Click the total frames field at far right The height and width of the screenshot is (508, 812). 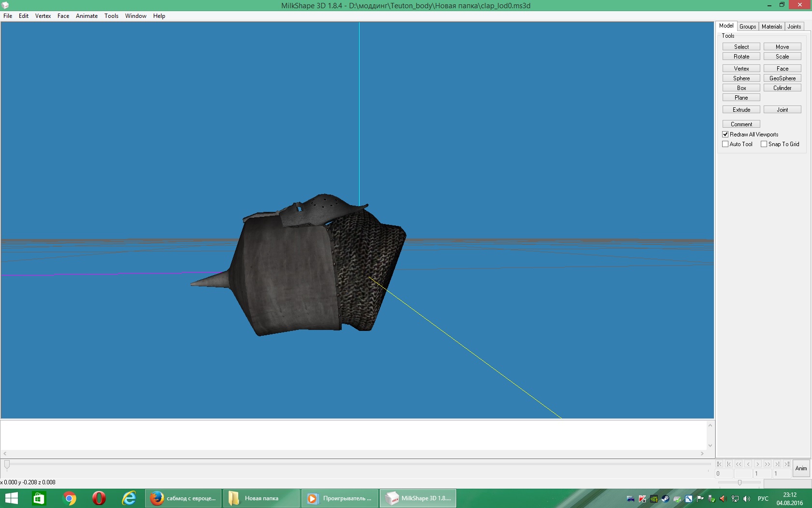(782, 474)
